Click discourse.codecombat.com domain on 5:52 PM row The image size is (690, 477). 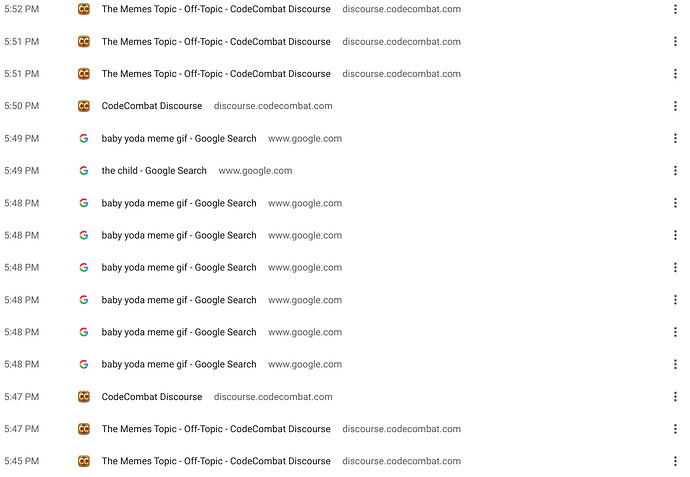pos(401,9)
